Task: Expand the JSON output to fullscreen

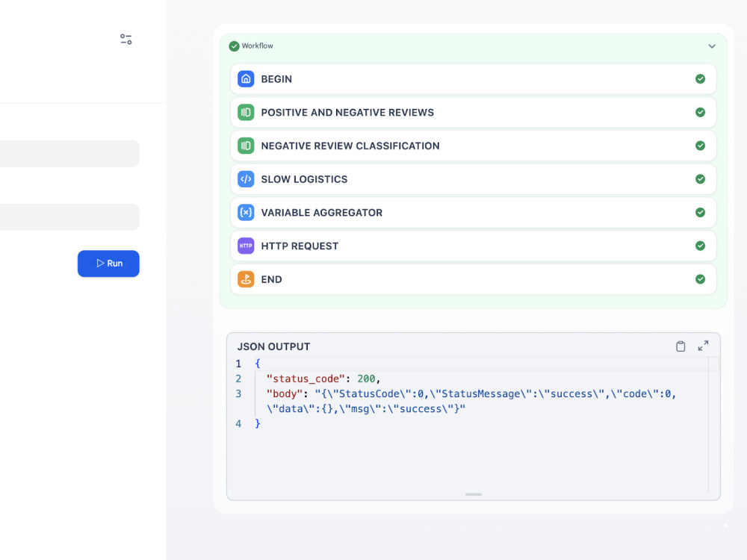Action: click(703, 346)
